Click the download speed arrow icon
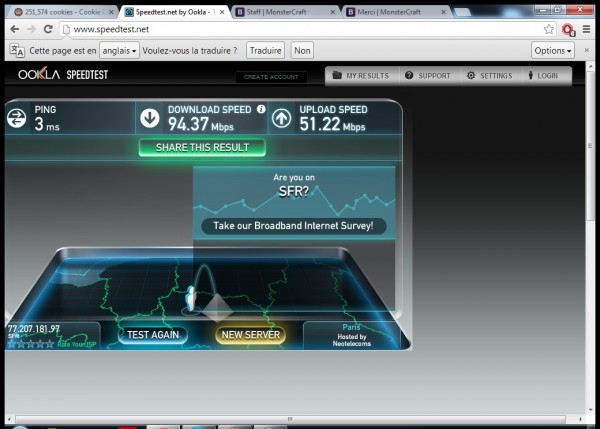The image size is (600, 429). 150,117
